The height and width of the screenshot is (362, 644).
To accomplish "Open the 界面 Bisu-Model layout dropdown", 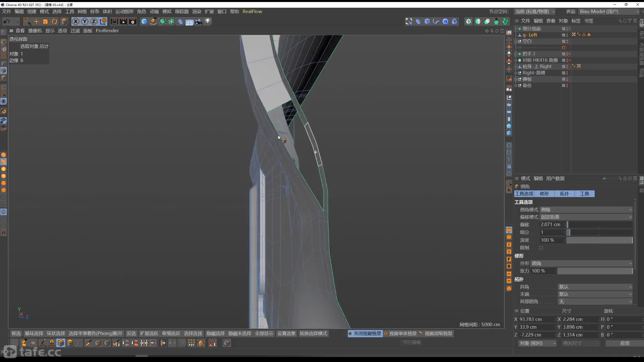I will 609,11.
